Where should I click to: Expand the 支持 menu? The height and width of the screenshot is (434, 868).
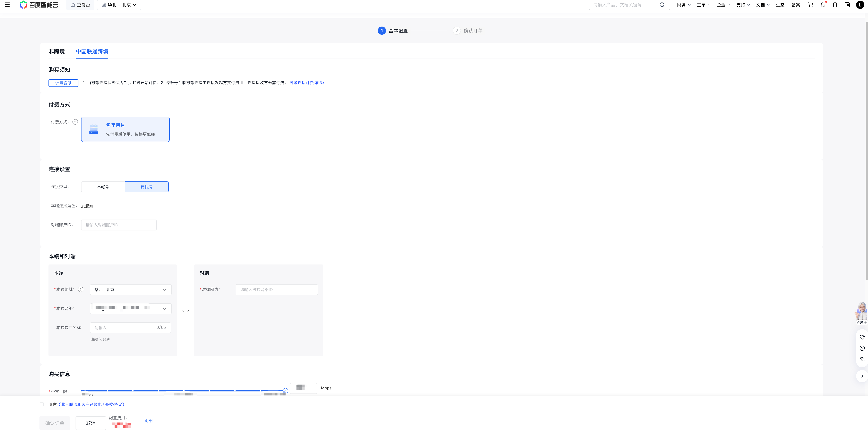[x=743, y=5]
